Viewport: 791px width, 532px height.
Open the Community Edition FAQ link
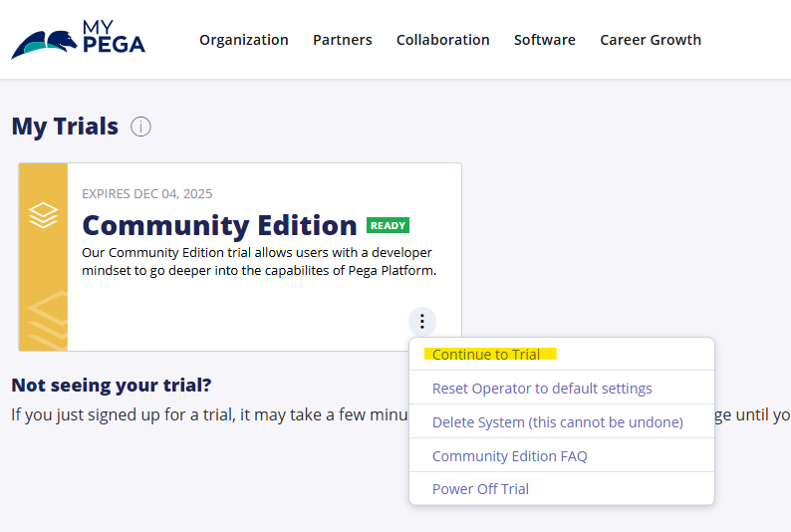point(509,456)
